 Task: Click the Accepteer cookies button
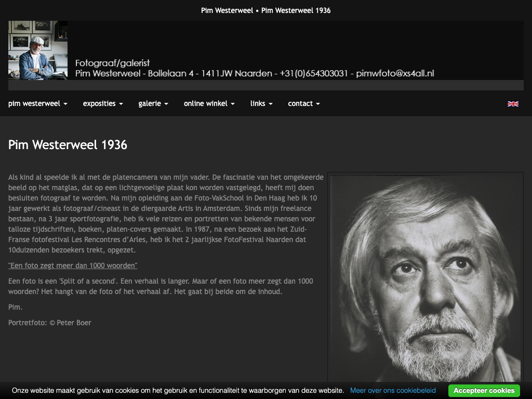click(484, 391)
